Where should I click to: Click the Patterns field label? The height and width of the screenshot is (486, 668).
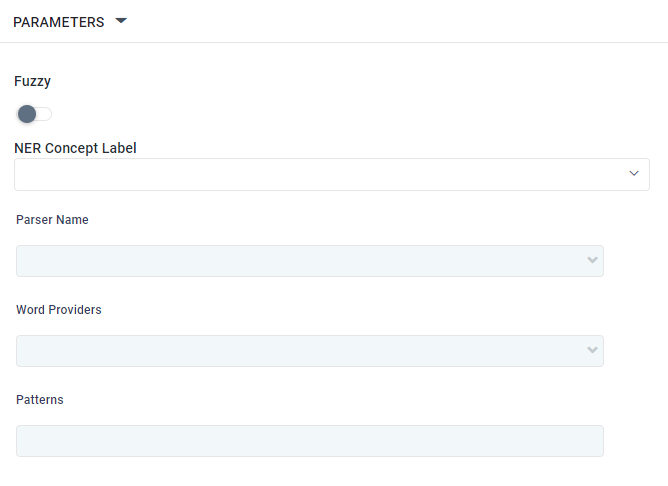point(40,400)
